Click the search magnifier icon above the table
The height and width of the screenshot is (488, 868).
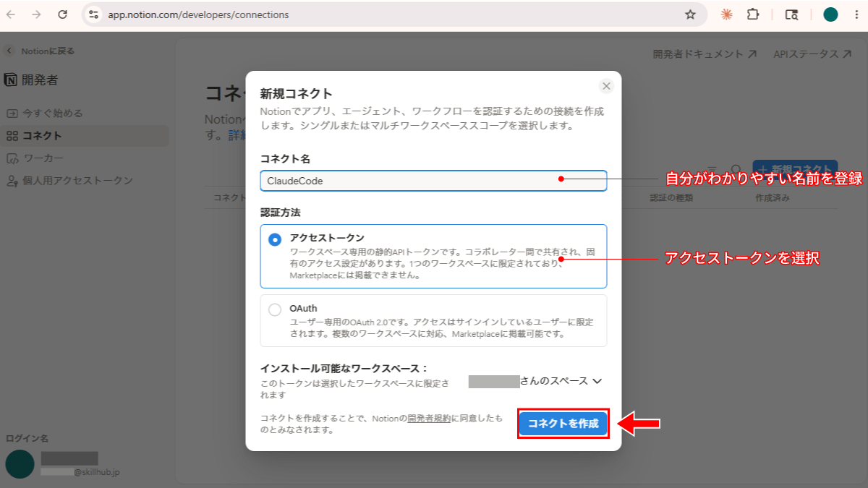pos(736,170)
